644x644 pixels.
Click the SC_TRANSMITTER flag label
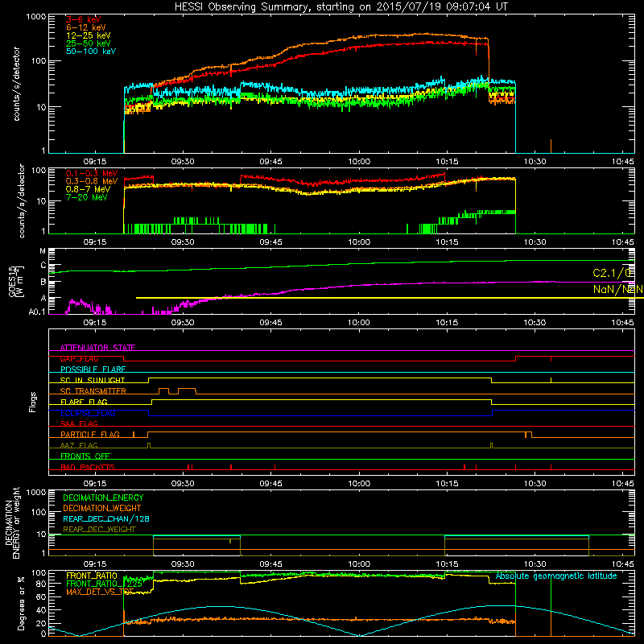[93, 391]
